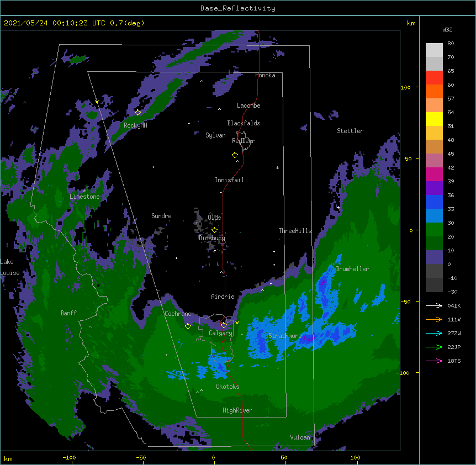Pick the red swatch between 65 and 60 dBZ
This screenshot has width=476, height=465.
pyautogui.click(x=434, y=78)
